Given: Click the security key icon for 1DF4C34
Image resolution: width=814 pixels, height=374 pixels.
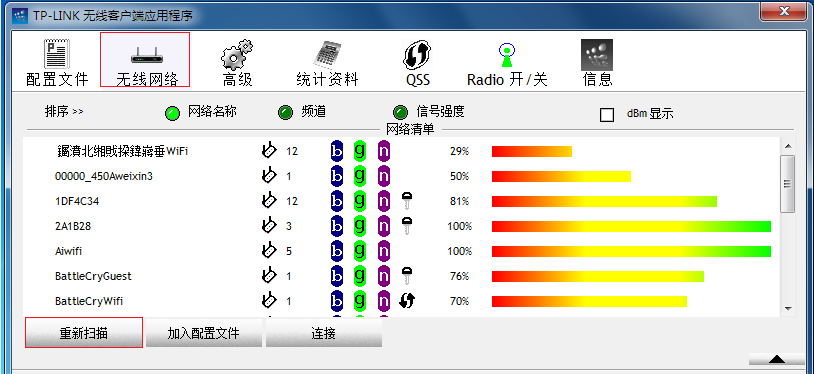Looking at the screenshot, I should tap(407, 201).
